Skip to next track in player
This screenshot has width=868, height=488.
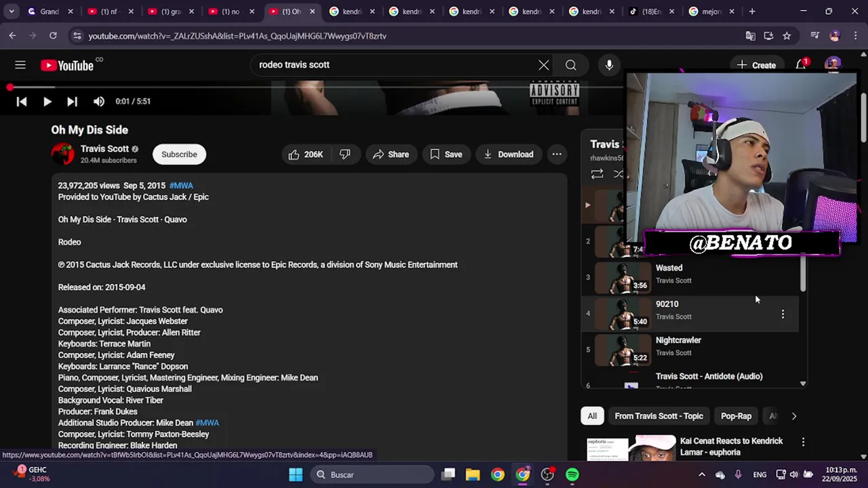72,101
